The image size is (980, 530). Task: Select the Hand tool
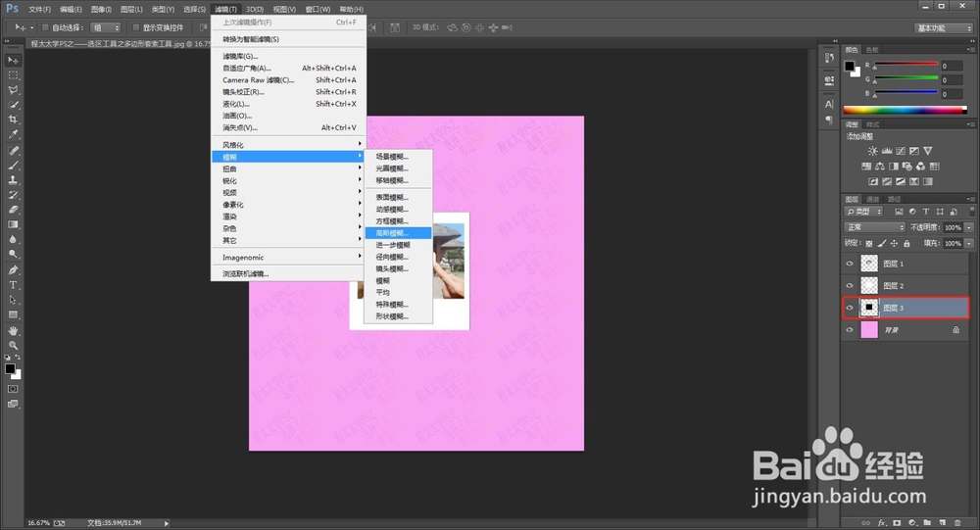point(13,330)
